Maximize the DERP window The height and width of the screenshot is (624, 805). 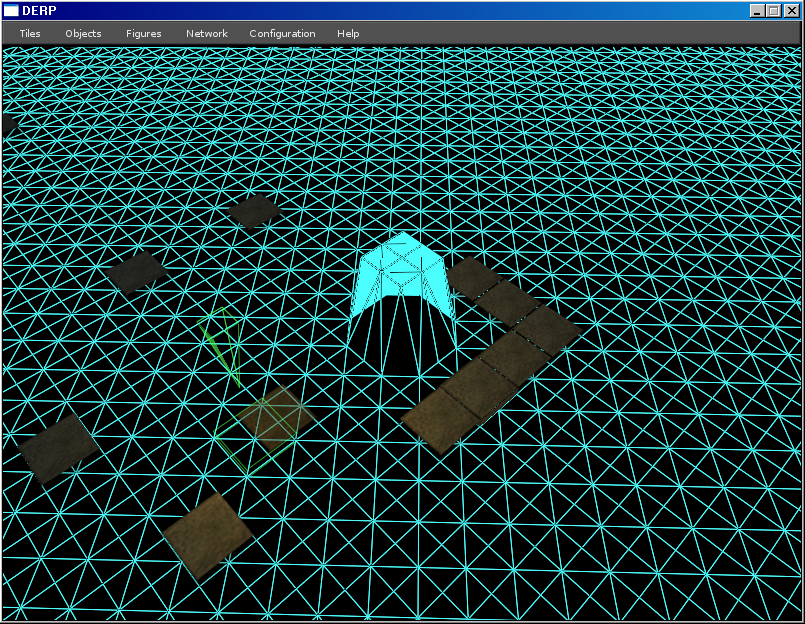(774, 11)
